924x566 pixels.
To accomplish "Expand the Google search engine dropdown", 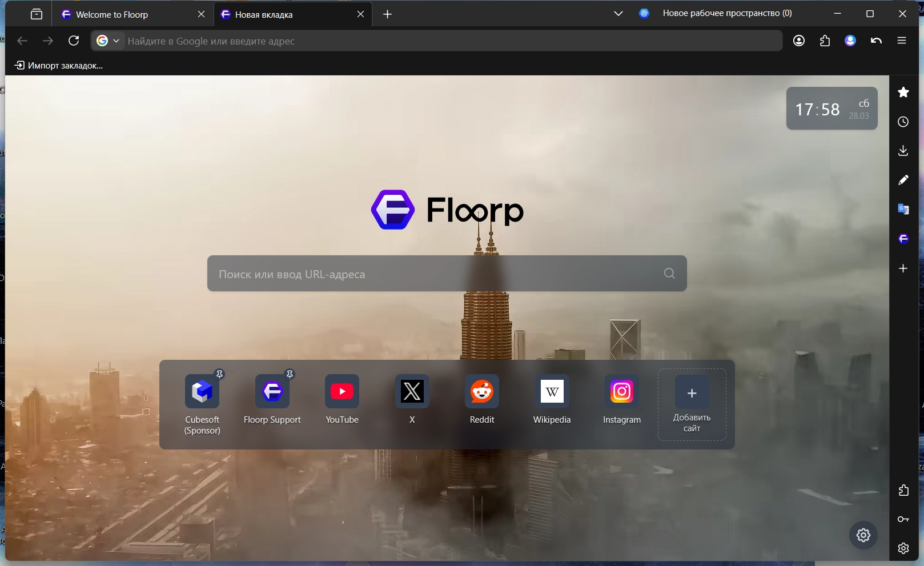I will coord(109,41).
